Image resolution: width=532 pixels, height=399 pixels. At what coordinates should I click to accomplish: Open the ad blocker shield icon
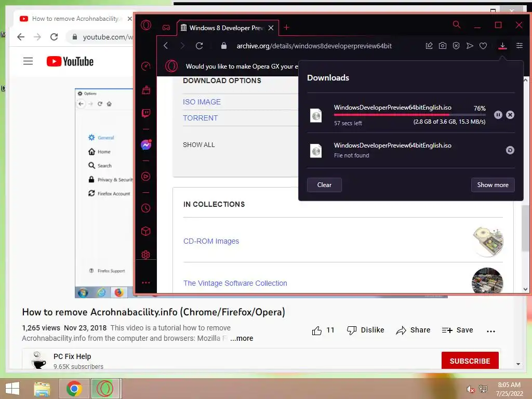point(456,46)
